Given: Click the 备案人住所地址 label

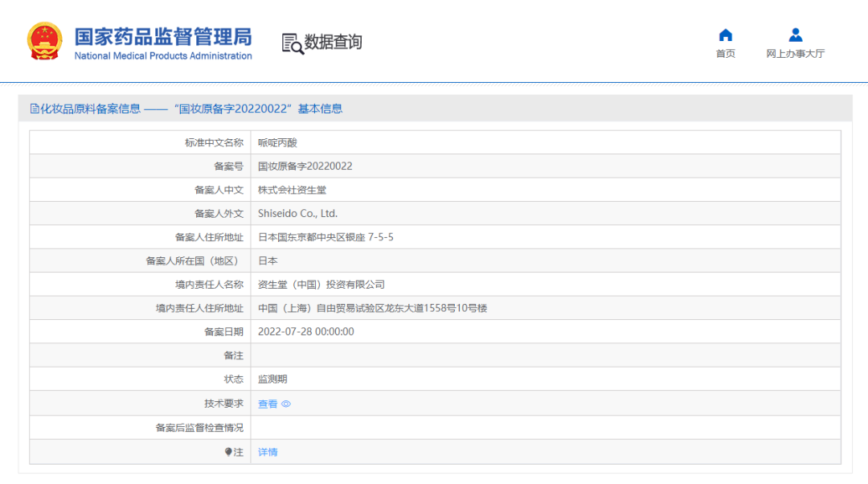Looking at the screenshot, I should tap(209, 237).
